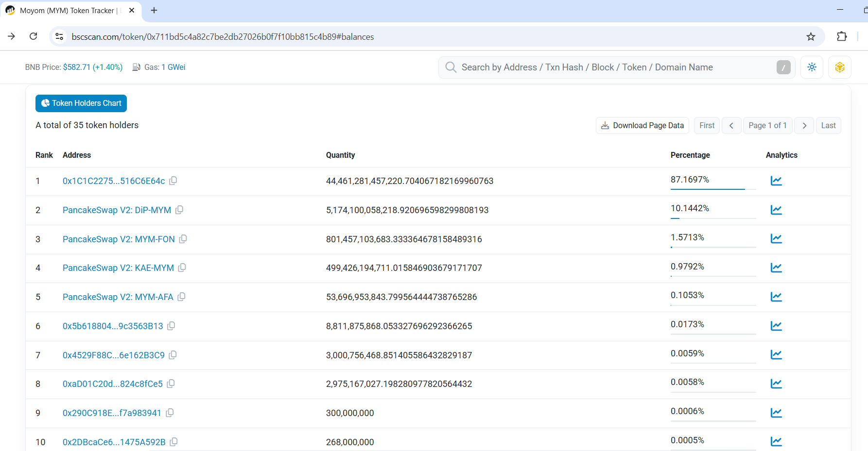
Task: Bookmark this page with the star icon
Action: click(811, 36)
